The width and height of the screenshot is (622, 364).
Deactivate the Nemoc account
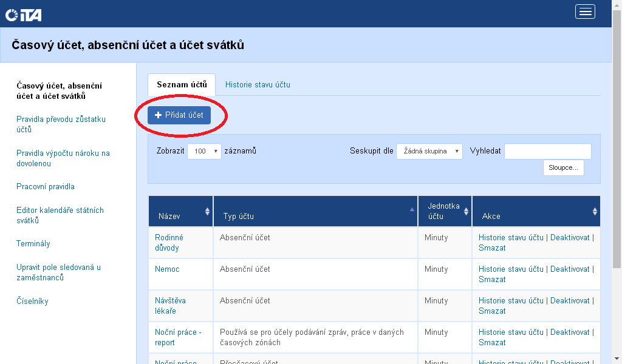pos(569,269)
